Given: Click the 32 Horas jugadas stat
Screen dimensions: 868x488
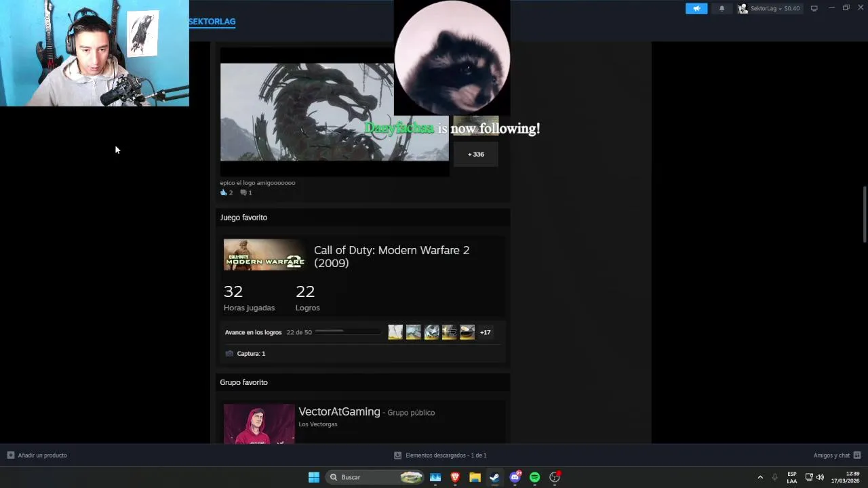Looking at the screenshot, I should pyautogui.click(x=249, y=298).
